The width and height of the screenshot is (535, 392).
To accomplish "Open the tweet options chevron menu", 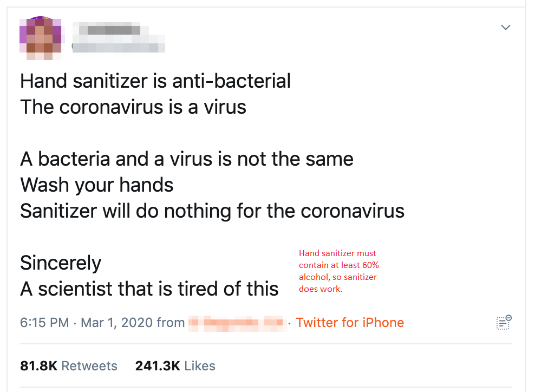I will pyautogui.click(x=505, y=27).
